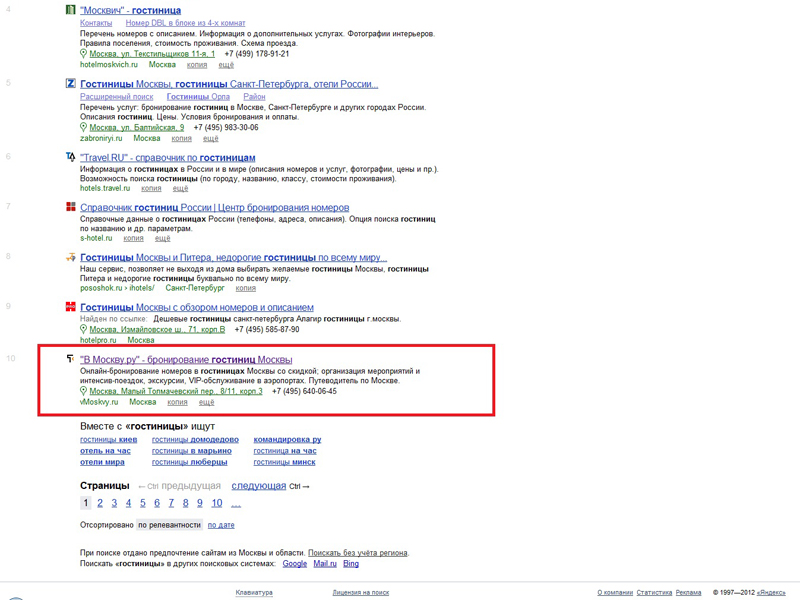
Task: Open "В Москву.ру" бронирование гостиниц result
Action: coord(186,360)
